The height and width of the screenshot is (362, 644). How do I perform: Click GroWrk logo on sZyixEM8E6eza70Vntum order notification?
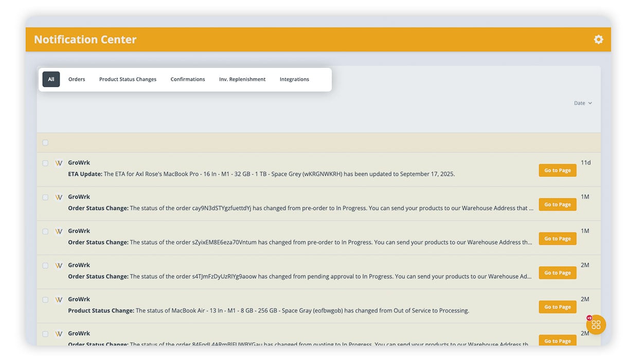point(59,231)
